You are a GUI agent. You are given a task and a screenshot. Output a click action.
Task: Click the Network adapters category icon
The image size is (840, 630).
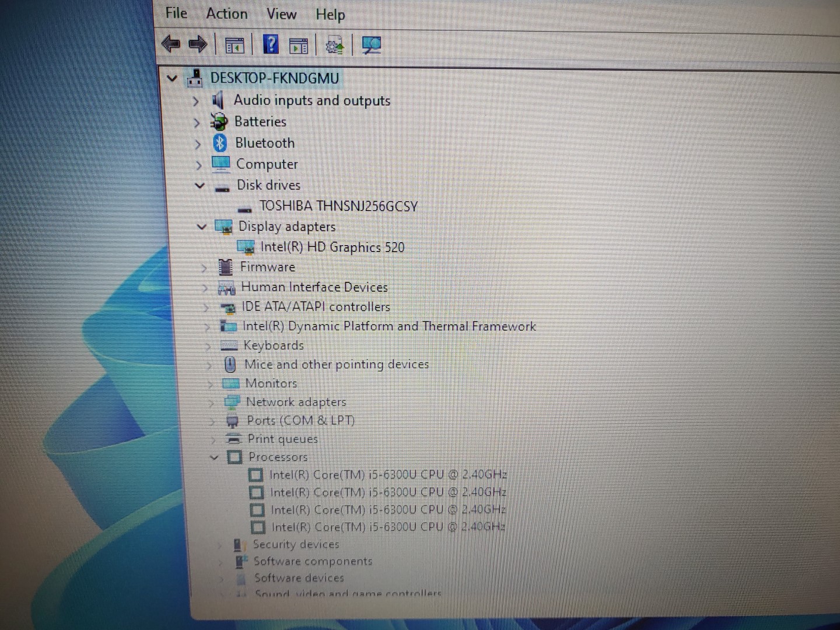click(x=232, y=402)
